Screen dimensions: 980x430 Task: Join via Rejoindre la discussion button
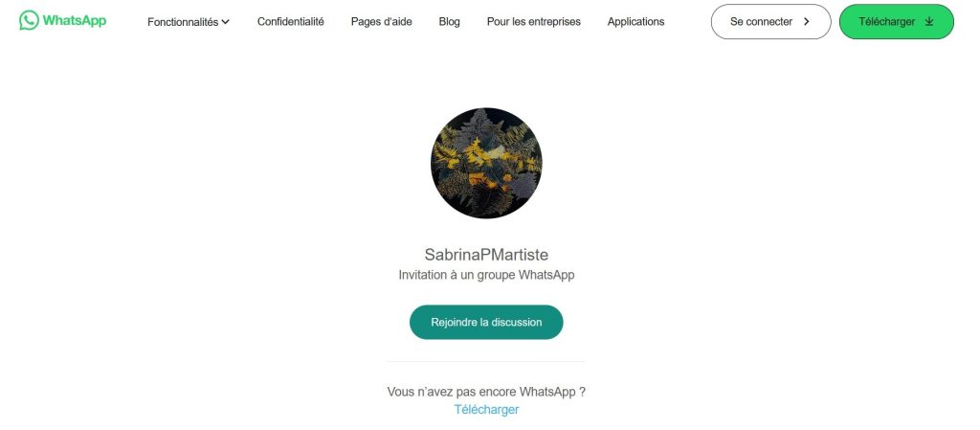point(486,323)
